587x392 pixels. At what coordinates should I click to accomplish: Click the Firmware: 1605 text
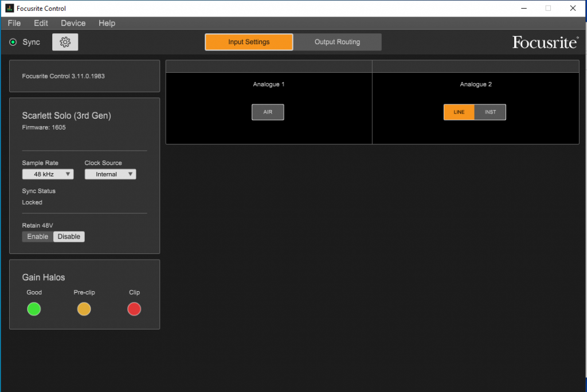(44, 127)
